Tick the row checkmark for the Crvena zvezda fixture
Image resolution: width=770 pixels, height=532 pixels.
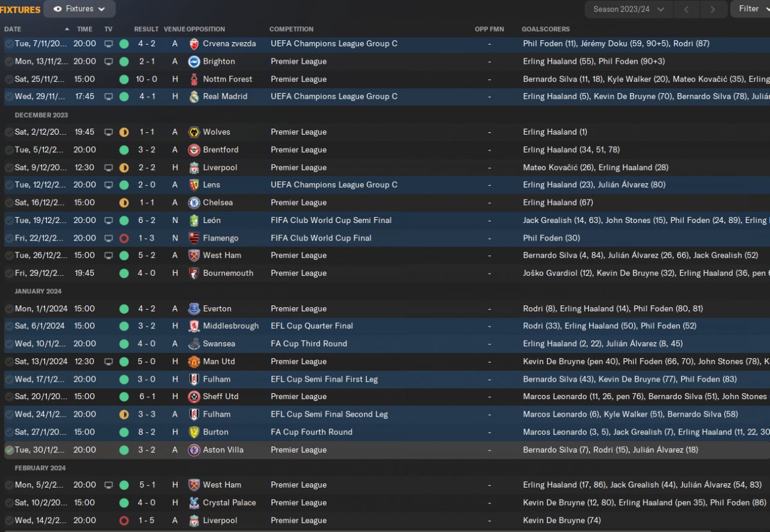pos(9,44)
